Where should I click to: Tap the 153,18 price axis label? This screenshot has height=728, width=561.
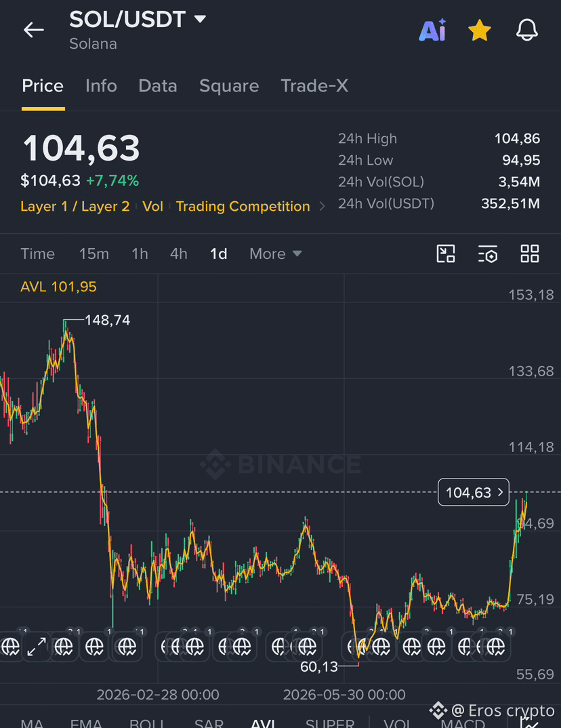(x=531, y=295)
